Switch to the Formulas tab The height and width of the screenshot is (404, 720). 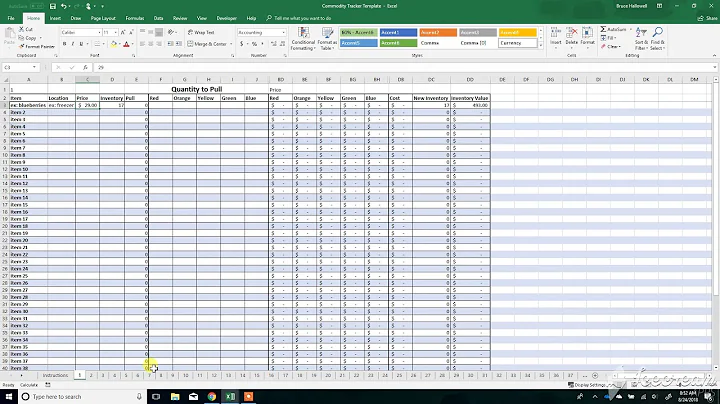click(135, 18)
